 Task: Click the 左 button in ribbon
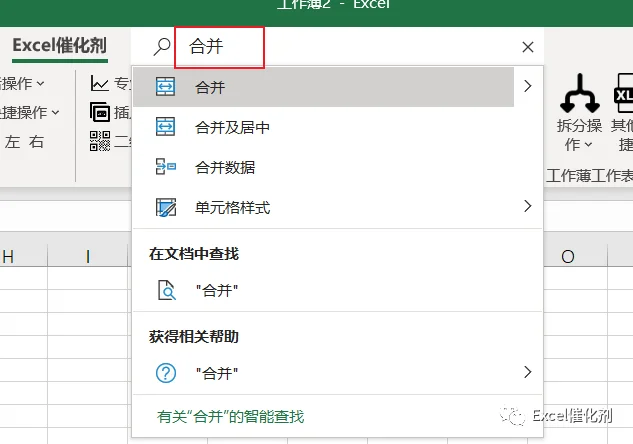click(12, 142)
